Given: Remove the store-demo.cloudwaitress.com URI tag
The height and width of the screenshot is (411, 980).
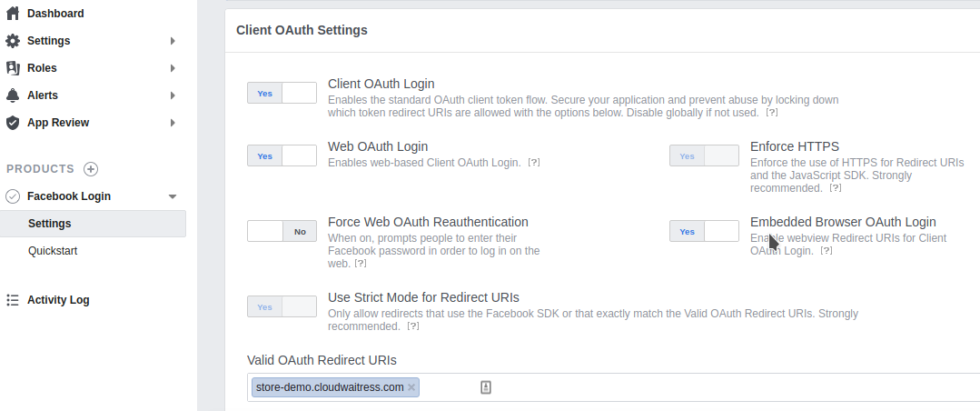Looking at the screenshot, I should pyautogui.click(x=411, y=387).
